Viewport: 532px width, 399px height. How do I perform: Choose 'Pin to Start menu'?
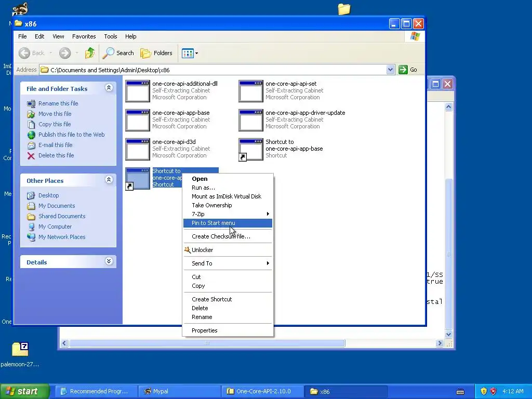point(228,223)
